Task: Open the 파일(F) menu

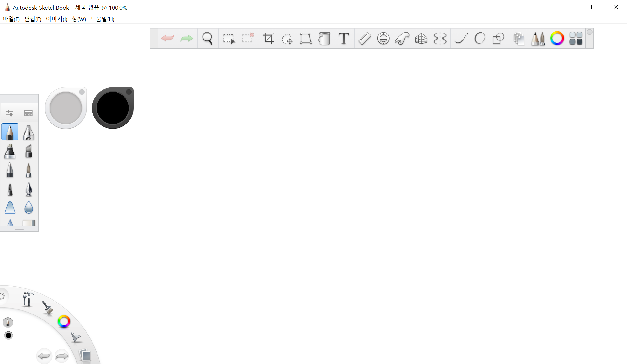Action: pyautogui.click(x=11, y=19)
